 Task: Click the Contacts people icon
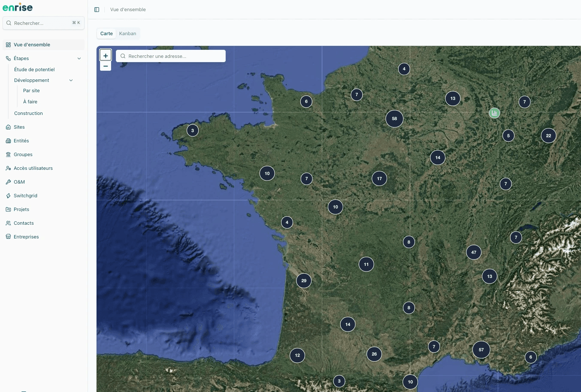[x=8, y=223]
